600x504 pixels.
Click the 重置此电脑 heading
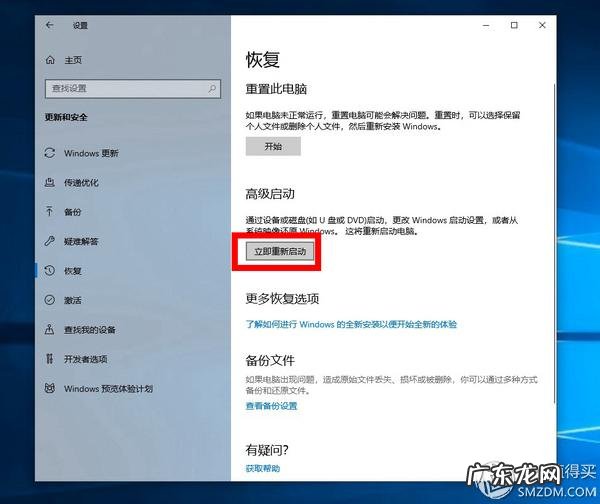[x=276, y=89]
